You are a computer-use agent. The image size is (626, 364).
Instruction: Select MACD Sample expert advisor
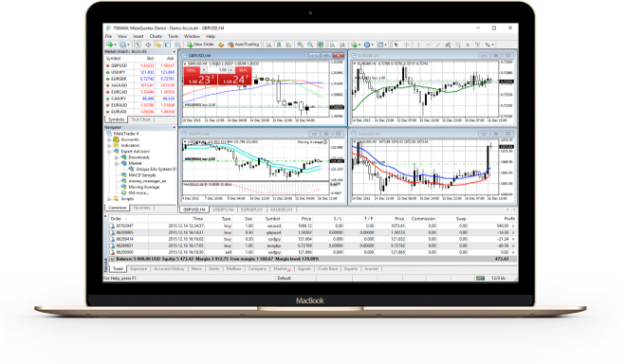[x=141, y=175]
